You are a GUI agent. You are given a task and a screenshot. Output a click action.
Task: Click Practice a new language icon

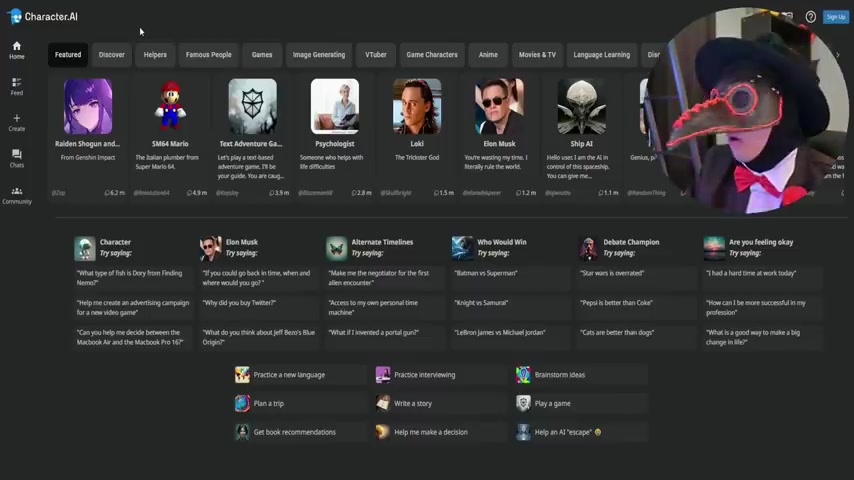242,375
